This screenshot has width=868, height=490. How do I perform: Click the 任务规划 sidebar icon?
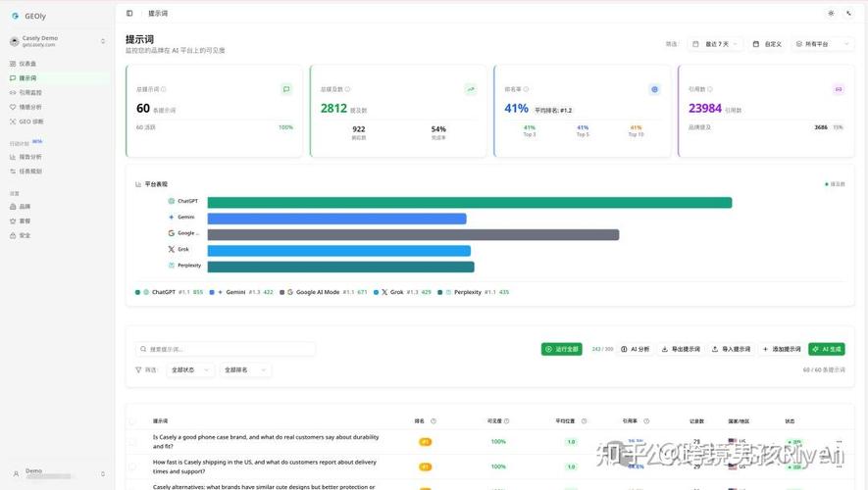pyautogui.click(x=13, y=171)
